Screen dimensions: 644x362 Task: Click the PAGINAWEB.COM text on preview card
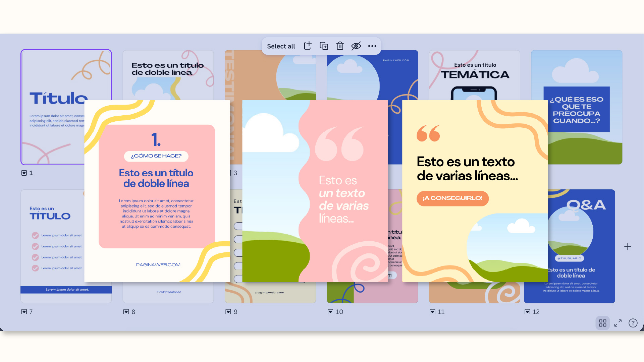[x=158, y=265]
